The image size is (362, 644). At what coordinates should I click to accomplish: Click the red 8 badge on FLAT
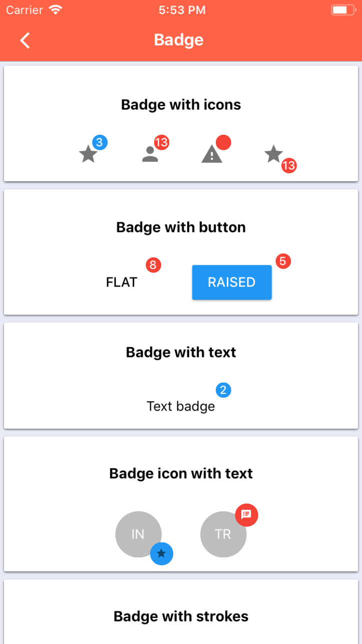[153, 264]
